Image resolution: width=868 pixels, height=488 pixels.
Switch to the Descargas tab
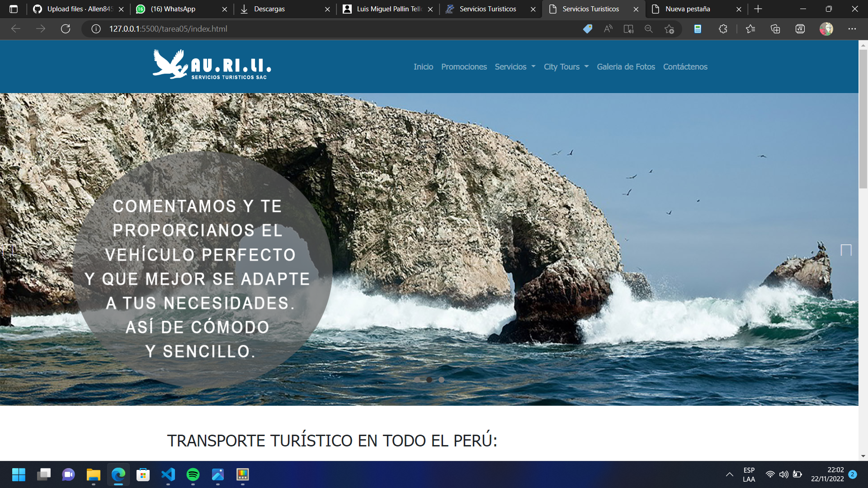coord(270,9)
